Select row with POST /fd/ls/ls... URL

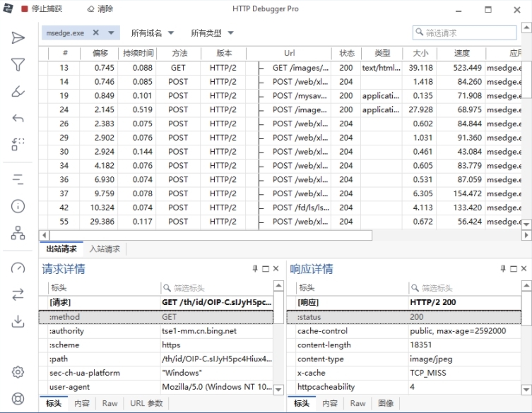280,208
